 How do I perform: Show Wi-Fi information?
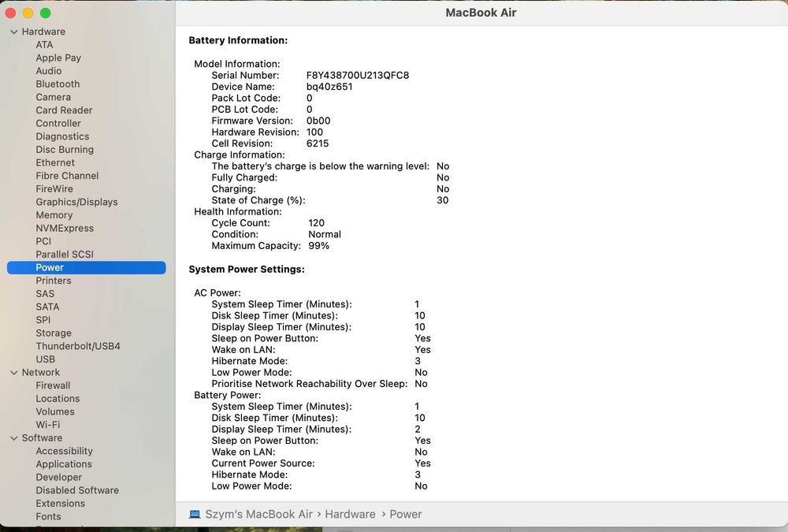(x=48, y=424)
